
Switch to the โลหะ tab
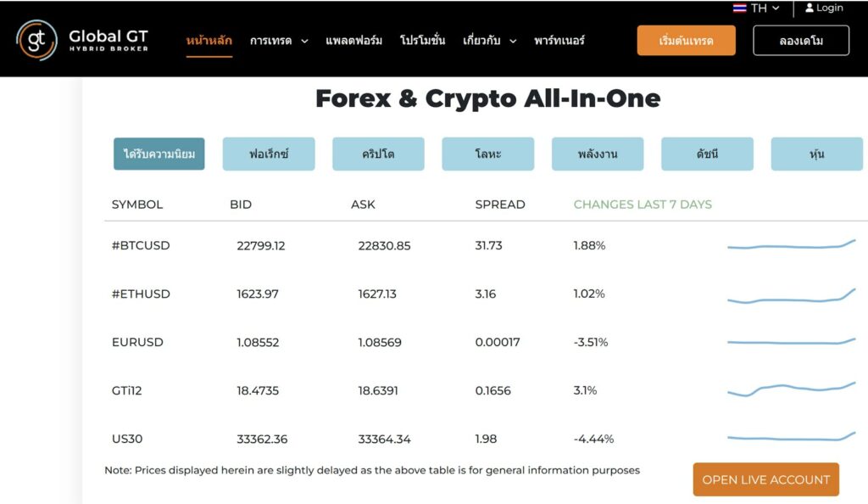pos(487,154)
